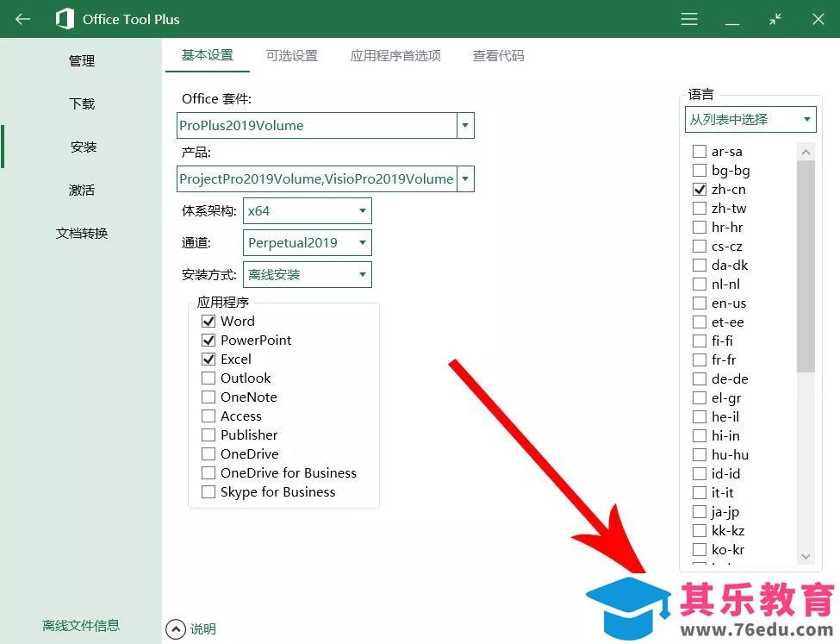The width and height of the screenshot is (840, 644).
Task: Open 文档转换 in the sidebar
Action: point(82,234)
